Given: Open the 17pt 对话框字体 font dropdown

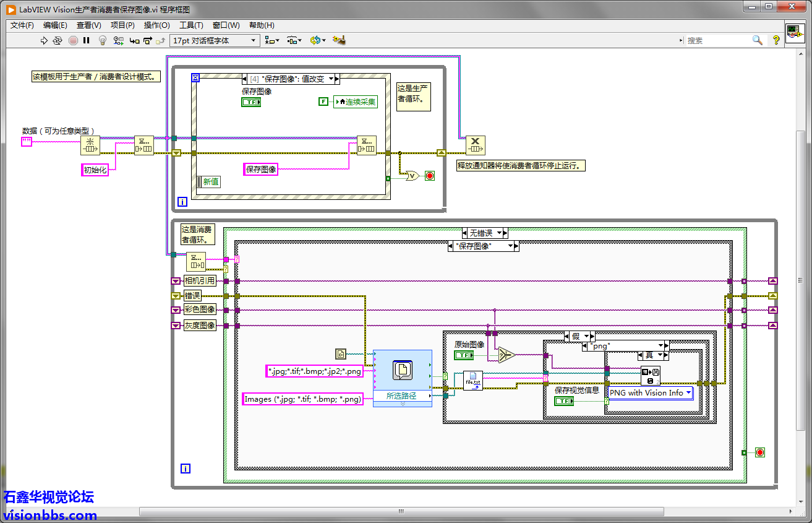Looking at the screenshot, I should click(x=215, y=40).
